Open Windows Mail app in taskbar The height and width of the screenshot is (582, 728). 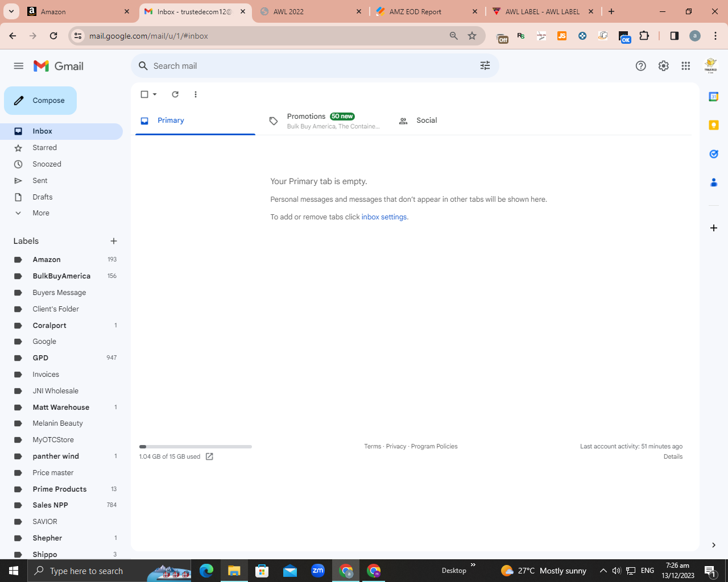(290, 571)
